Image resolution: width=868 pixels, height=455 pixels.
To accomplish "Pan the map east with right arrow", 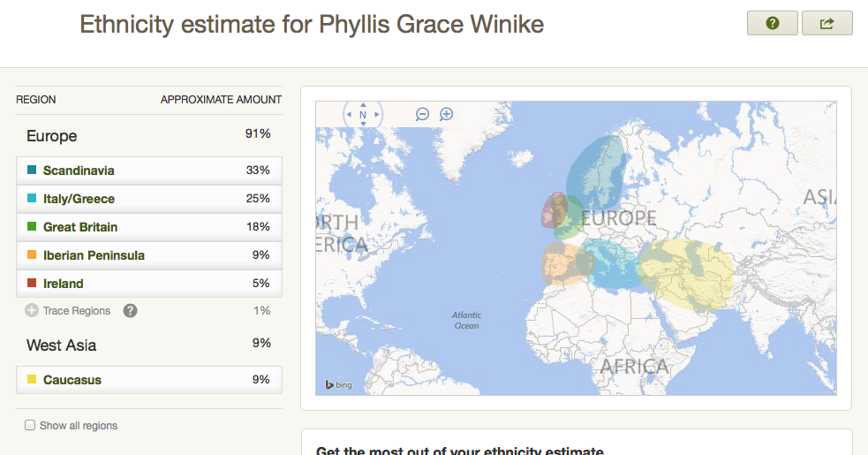I will tap(377, 115).
